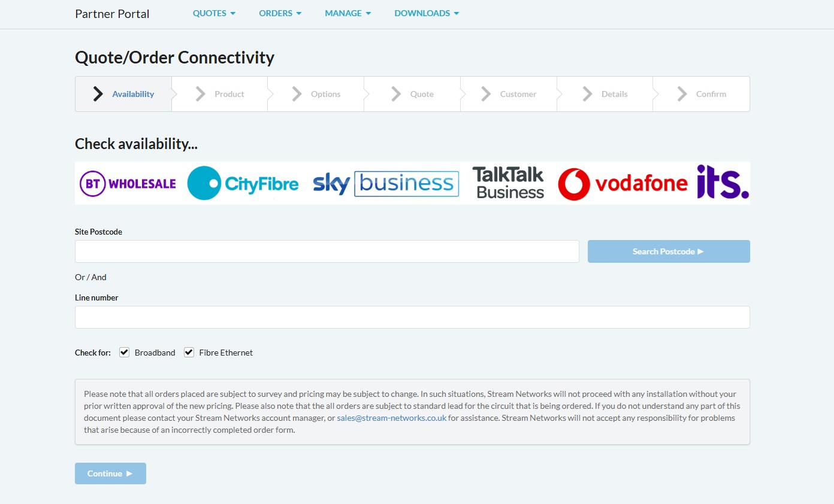Click the Continue button
This screenshot has width=834, height=504.
coord(110,473)
